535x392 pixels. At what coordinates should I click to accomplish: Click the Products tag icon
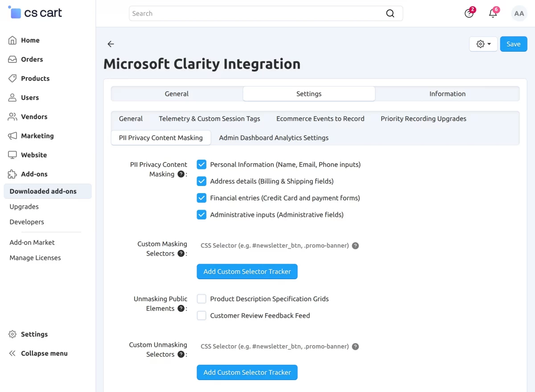pyautogui.click(x=12, y=78)
